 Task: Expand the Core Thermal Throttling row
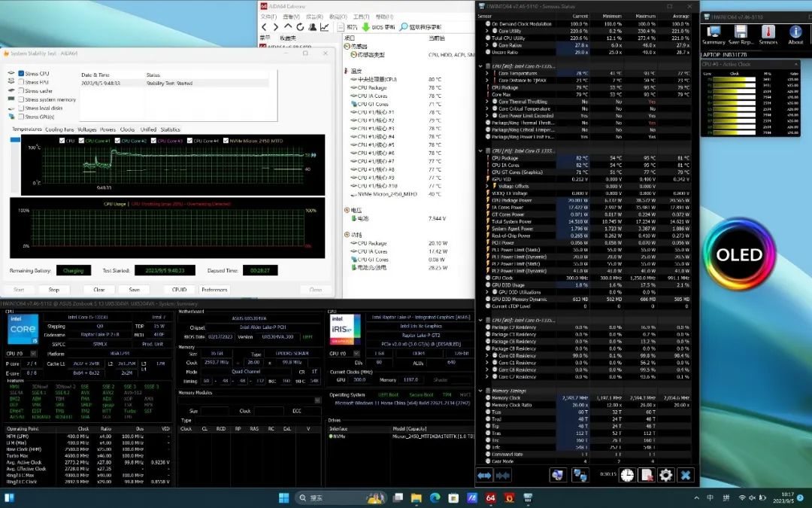pos(487,102)
